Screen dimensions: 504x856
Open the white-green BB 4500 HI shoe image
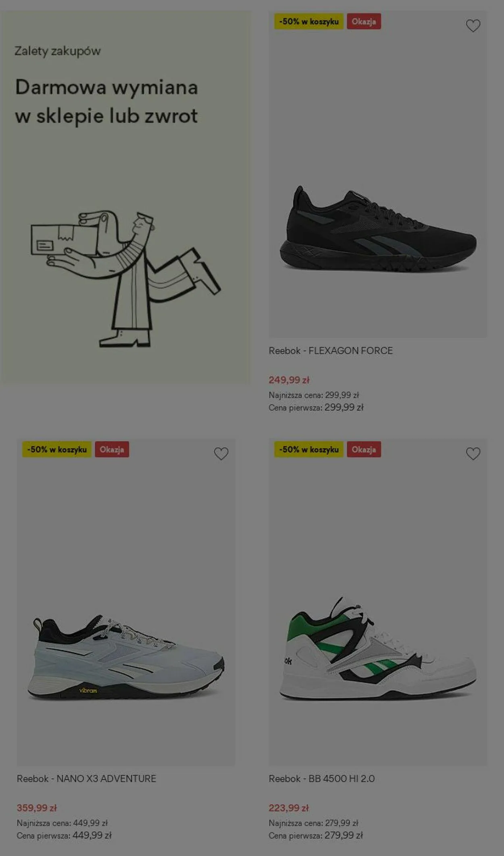(378, 648)
